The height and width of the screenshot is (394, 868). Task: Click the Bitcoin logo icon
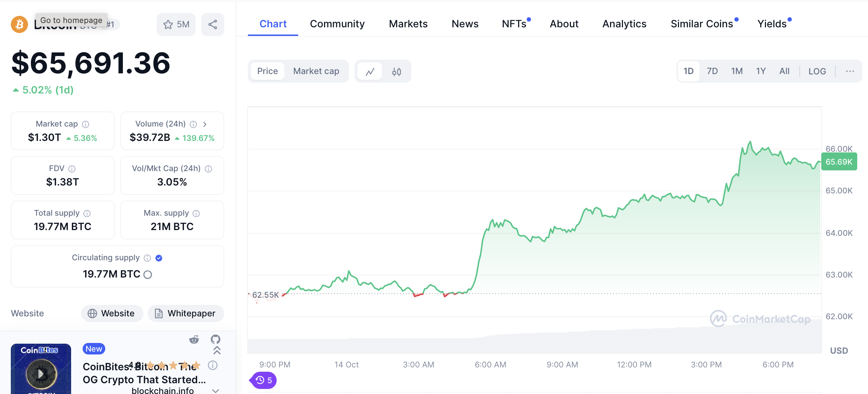pos(19,24)
